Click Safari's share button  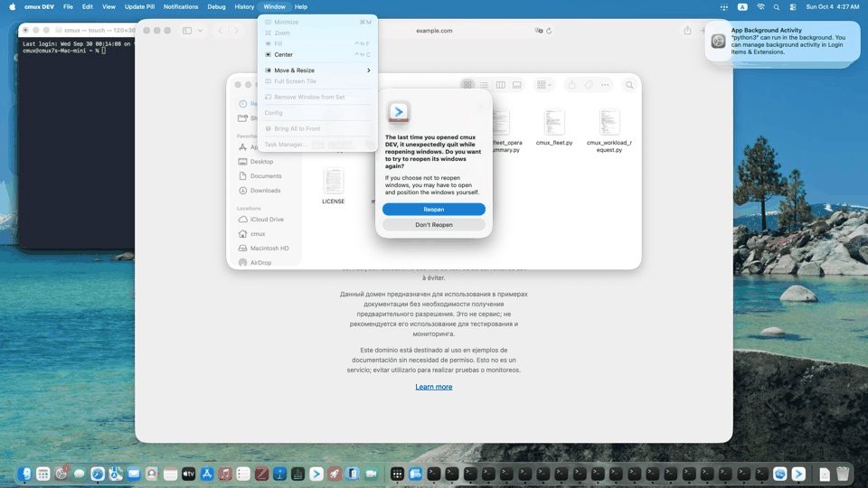click(x=687, y=31)
